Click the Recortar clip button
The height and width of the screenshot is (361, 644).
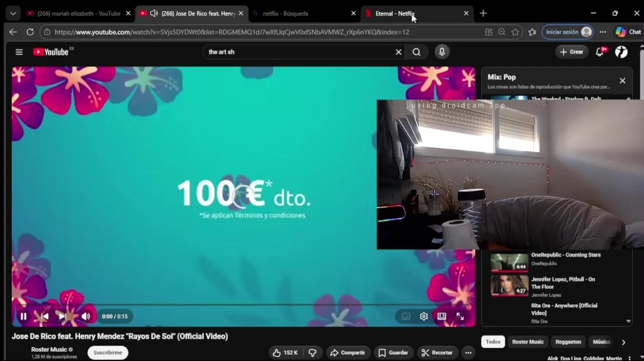point(437,352)
